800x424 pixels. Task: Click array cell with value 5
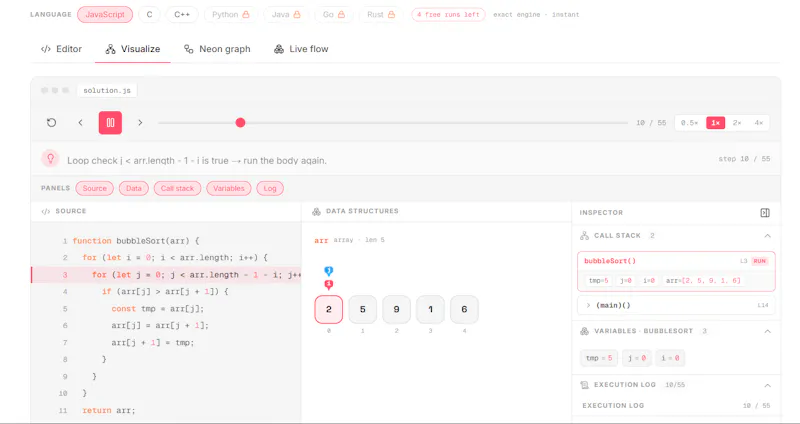(363, 309)
